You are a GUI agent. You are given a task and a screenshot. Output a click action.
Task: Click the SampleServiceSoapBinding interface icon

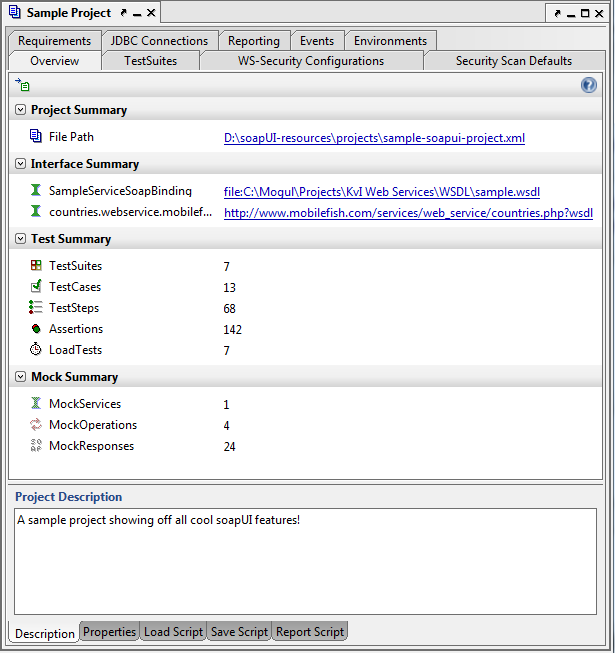(36, 190)
